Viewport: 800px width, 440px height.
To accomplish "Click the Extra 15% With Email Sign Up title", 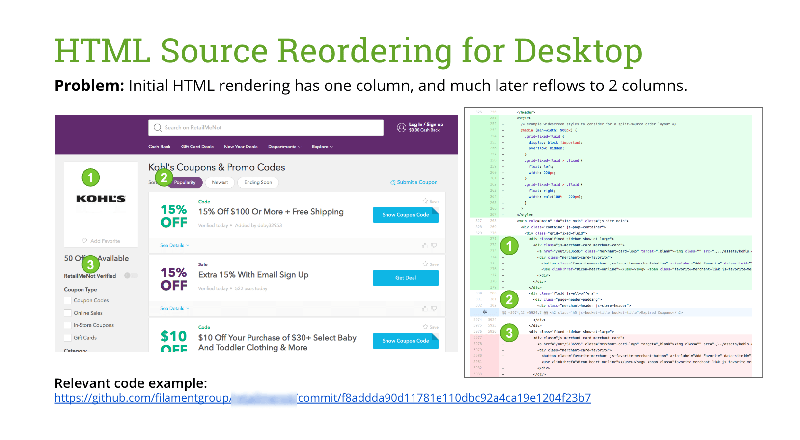I will tap(253, 275).
